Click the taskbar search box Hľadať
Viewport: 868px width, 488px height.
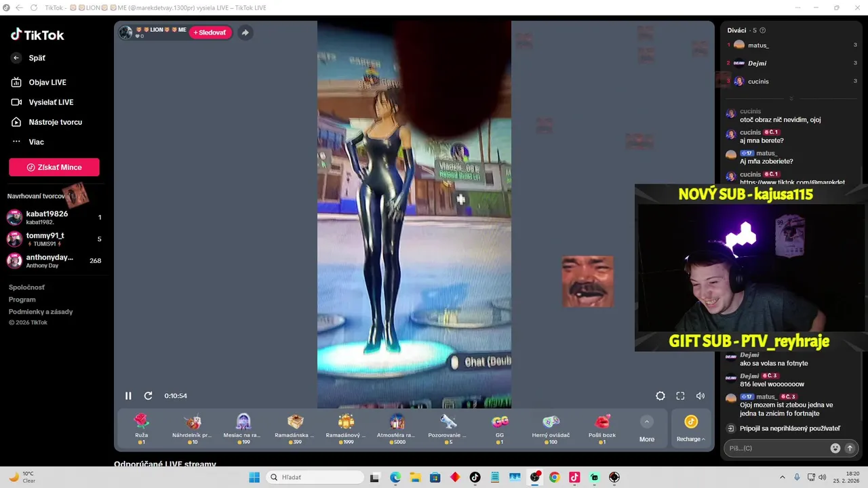(314, 477)
